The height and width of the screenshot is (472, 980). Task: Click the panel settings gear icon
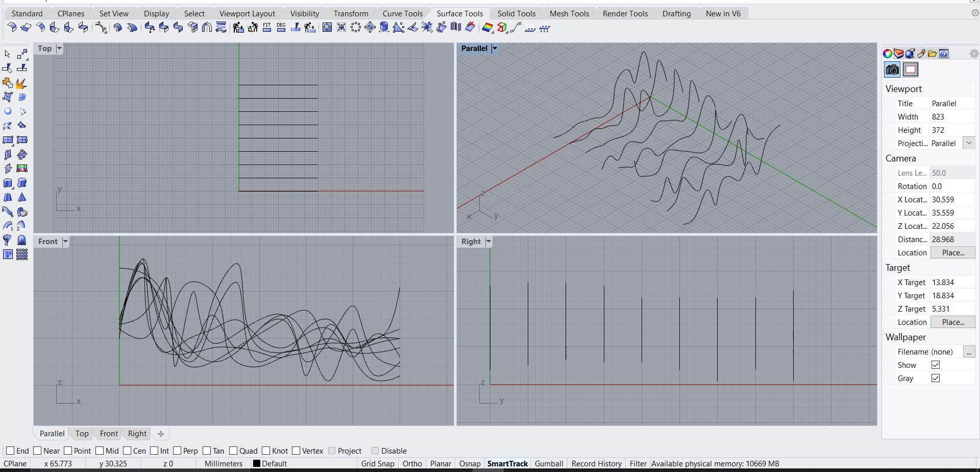(x=974, y=54)
